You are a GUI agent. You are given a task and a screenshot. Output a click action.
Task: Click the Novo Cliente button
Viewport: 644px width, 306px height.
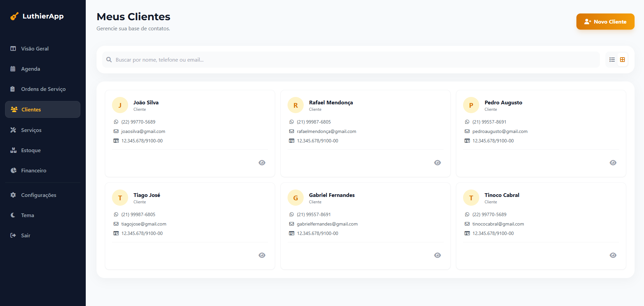(x=605, y=22)
